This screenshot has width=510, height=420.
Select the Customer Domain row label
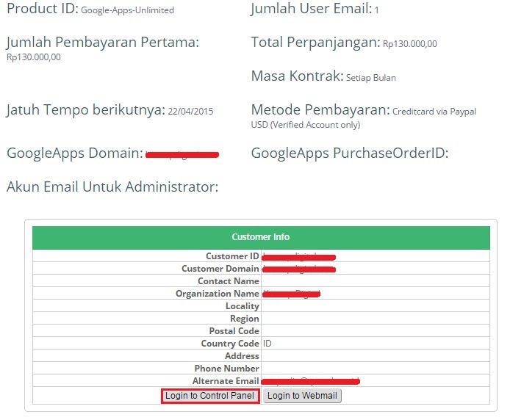click(220, 269)
